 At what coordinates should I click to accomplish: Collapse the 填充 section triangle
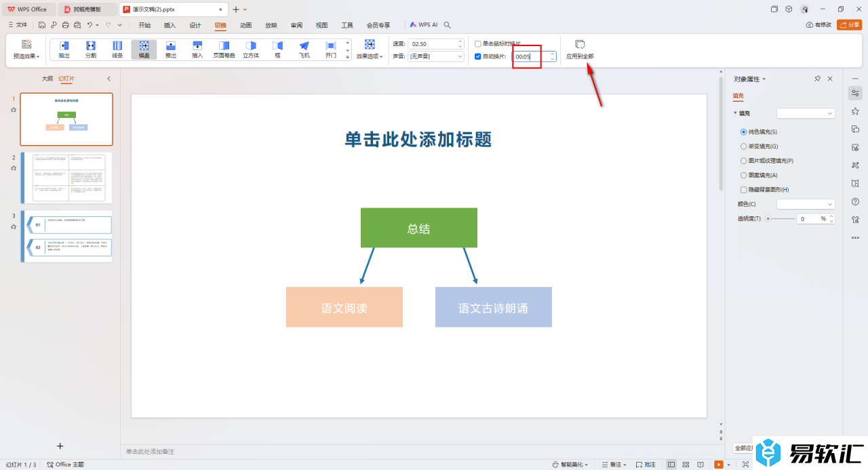(735, 113)
